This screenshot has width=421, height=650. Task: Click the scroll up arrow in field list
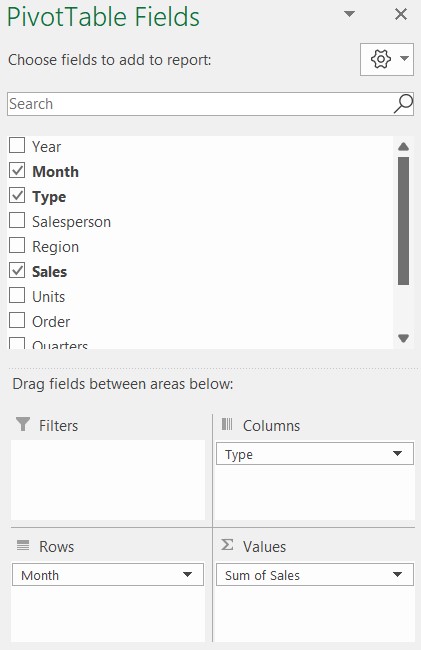(404, 146)
